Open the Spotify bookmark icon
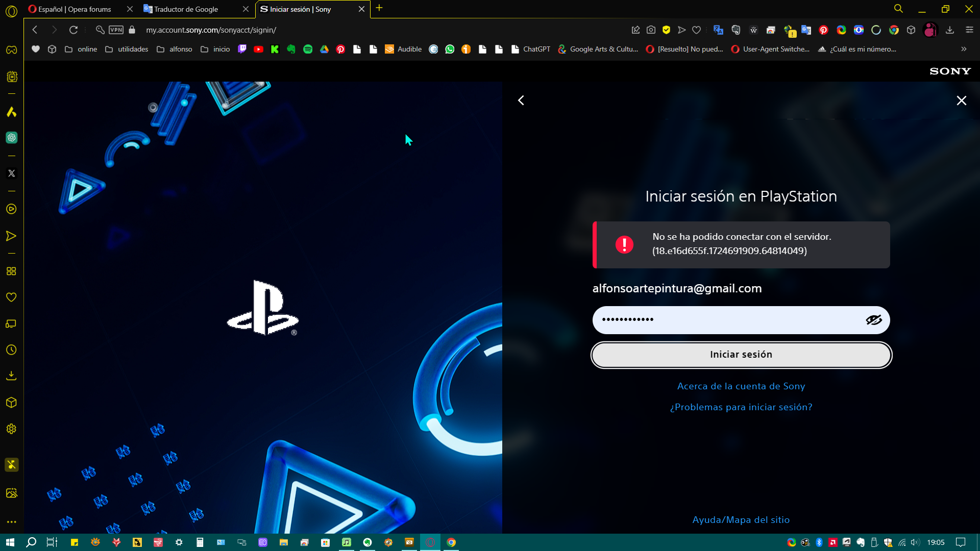The width and height of the screenshot is (980, 551). point(308,49)
